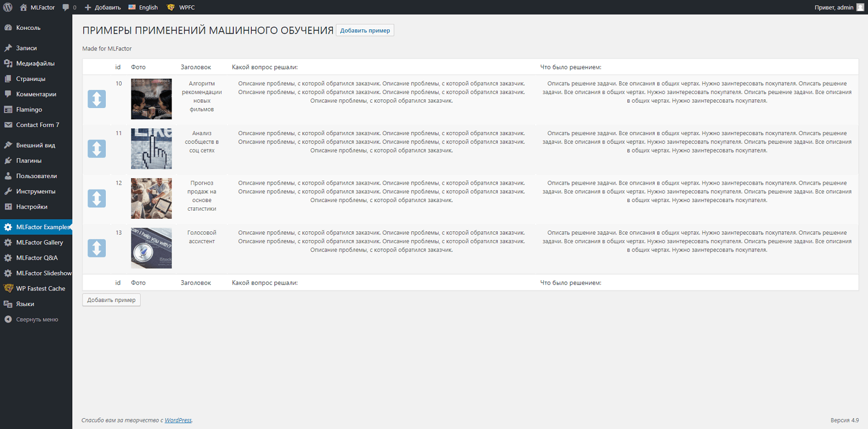The width and height of the screenshot is (868, 429).
Task: Click the Привет, admin greeting
Action: (x=834, y=7)
